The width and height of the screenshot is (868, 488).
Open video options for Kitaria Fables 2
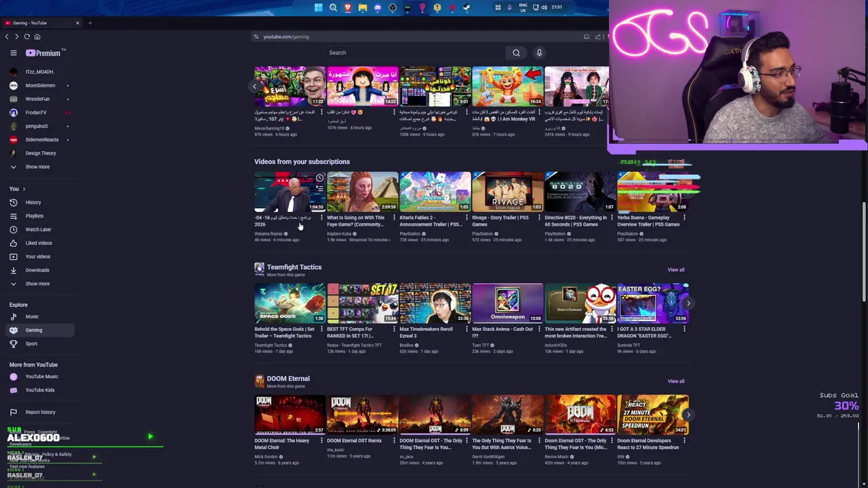pos(467,218)
